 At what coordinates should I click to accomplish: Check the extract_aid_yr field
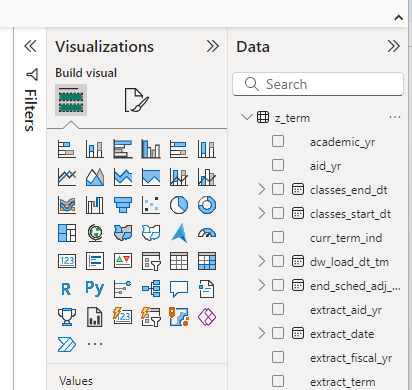point(278,309)
